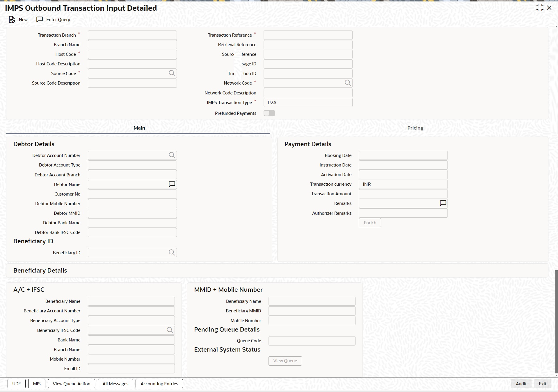Click the Activation Date field
558x392 pixels.
tap(403, 174)
